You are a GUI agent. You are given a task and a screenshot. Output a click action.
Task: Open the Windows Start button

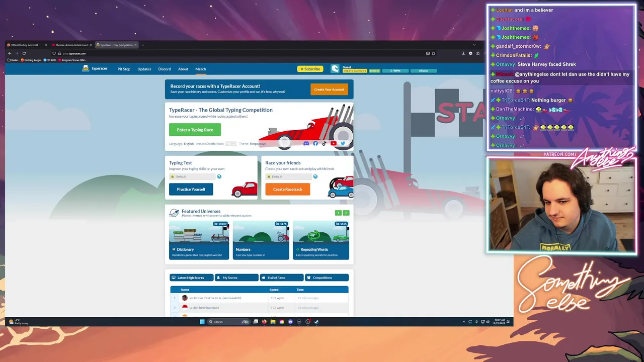click(202, 322)
